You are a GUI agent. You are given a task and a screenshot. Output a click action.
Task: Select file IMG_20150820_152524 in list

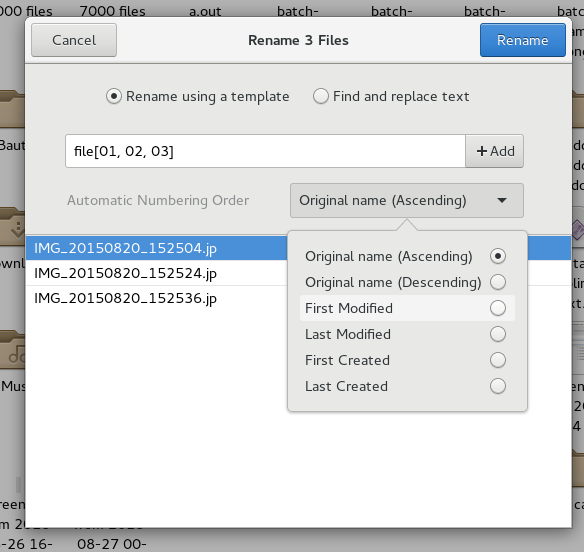coord(156,273)
